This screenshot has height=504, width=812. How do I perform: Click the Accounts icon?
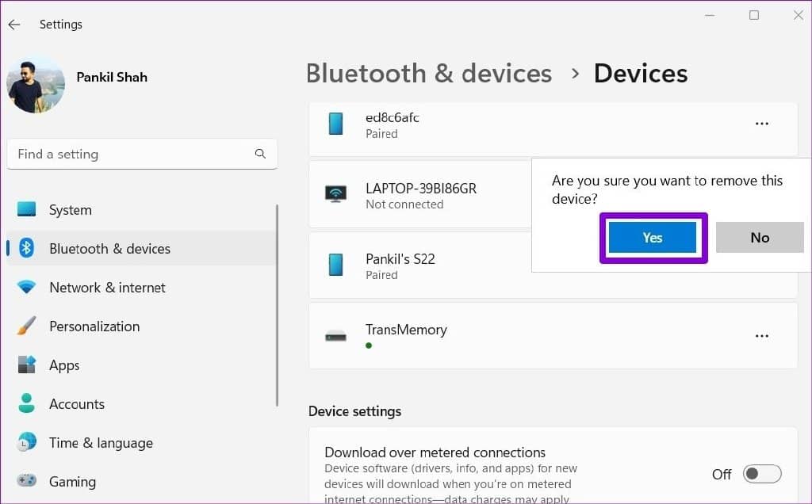coord(26,404)
